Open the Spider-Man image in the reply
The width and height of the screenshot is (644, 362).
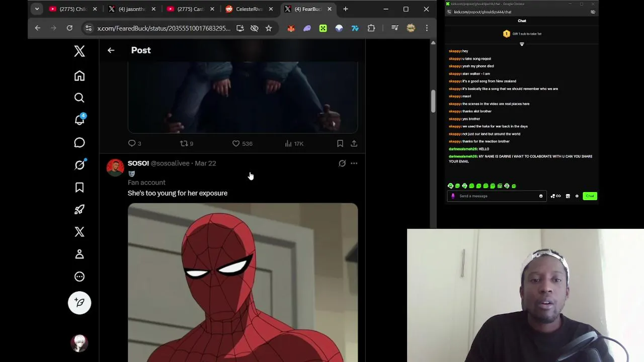tap(243, 283)
